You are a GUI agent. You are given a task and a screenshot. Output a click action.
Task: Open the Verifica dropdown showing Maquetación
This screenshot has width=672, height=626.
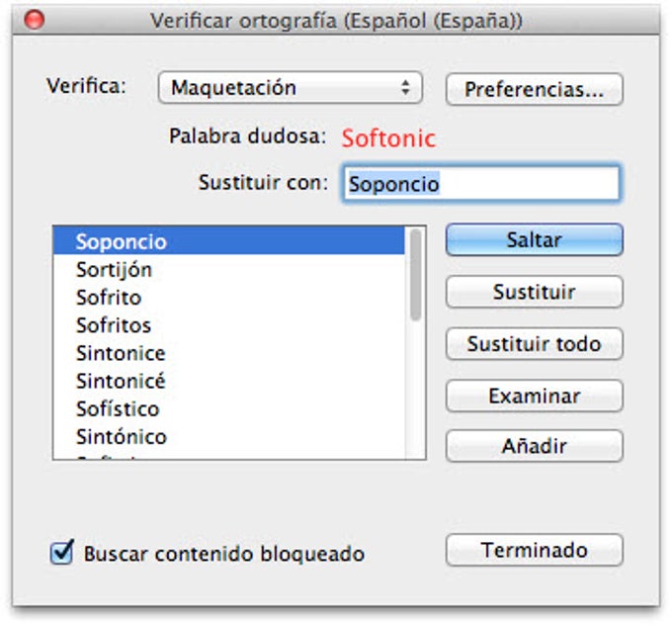point(291,87)
